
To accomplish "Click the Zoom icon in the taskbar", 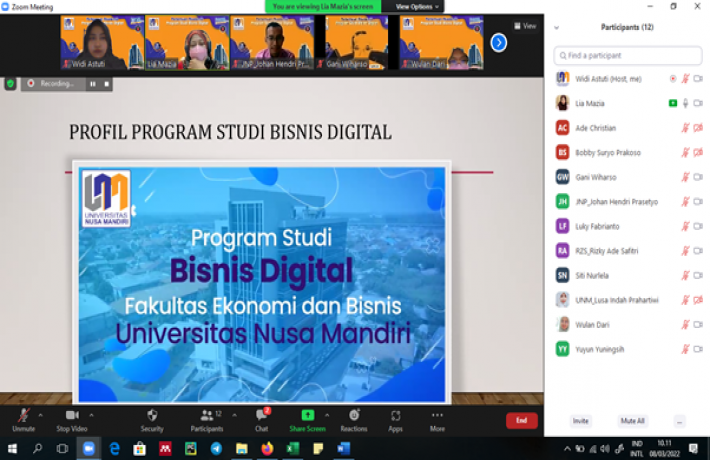I will click(x=89, y=449).
